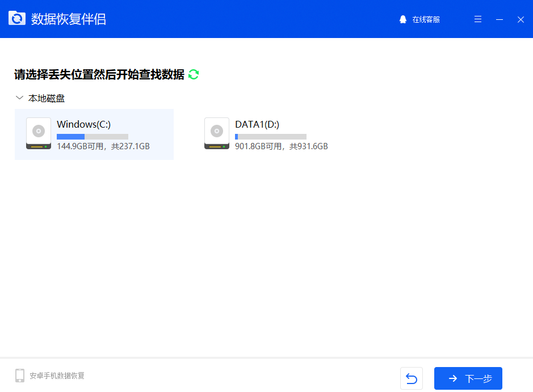Open 在线客服 customer service

click(x=423, y=19)
